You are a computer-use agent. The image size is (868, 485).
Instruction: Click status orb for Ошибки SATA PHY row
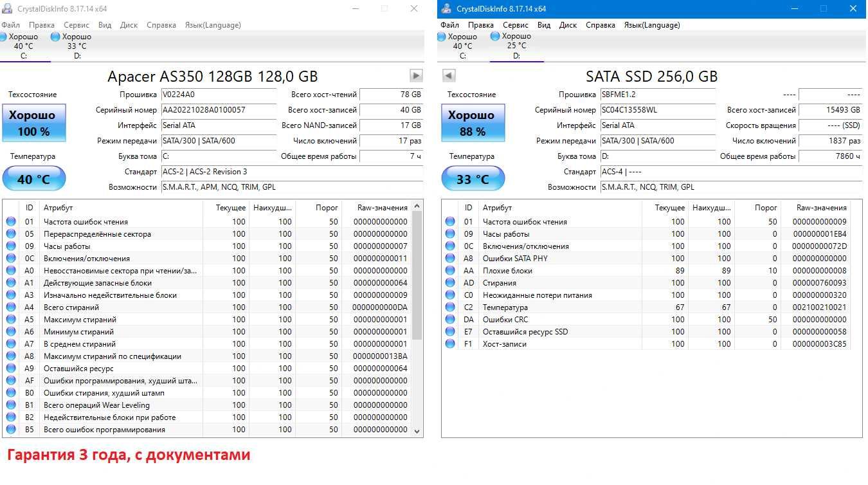(450, 259)
